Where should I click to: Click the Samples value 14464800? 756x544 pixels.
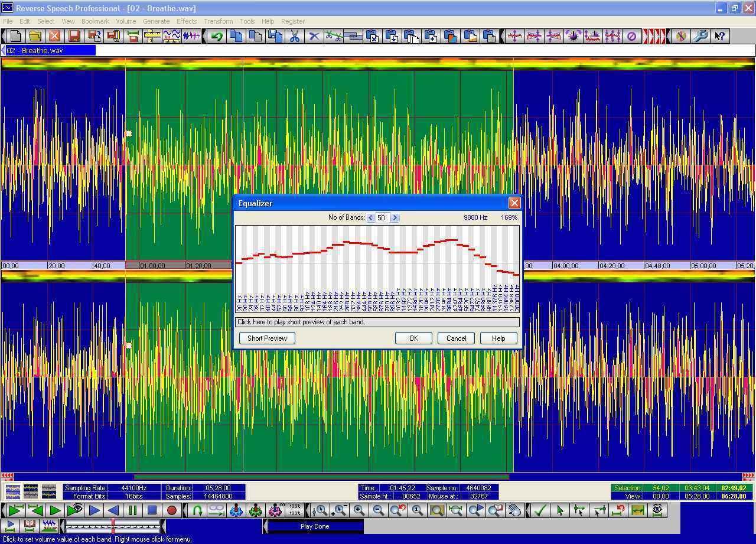click(x=219, y=496)
